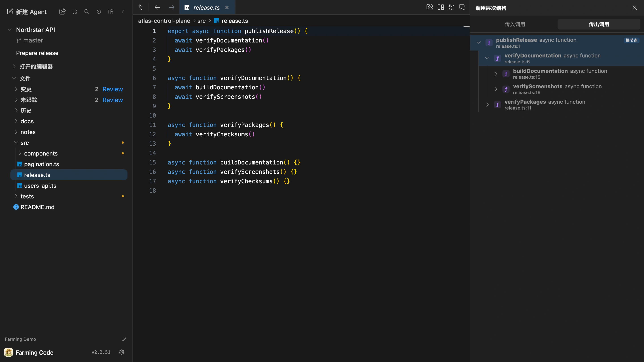The width and height of the screenshot is (644, 362).
Task: Close the call hierarchy panel
Action: point(635,8)
